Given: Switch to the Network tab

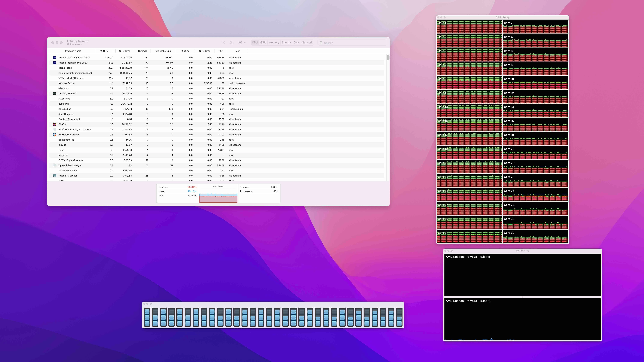Looking at the screenshot, I should point(307,42).
